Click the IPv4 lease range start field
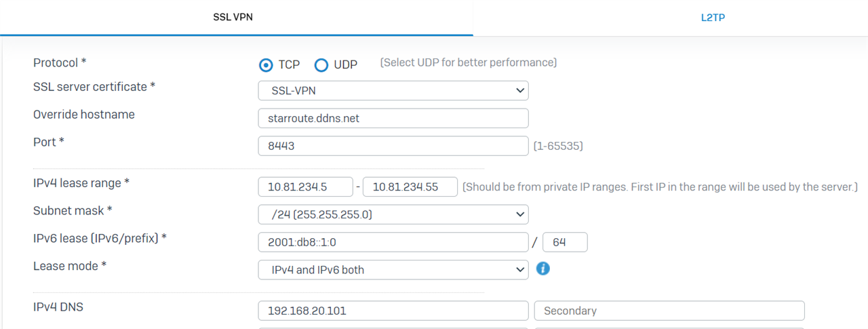This screenshot has width=868, height=329. [306, 187]
